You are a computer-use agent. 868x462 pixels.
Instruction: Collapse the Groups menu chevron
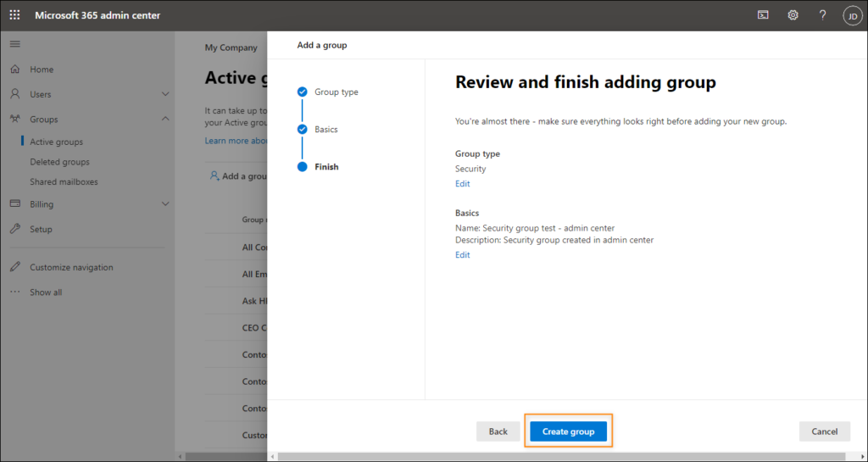pyautogui.click(x=165, y=119)
